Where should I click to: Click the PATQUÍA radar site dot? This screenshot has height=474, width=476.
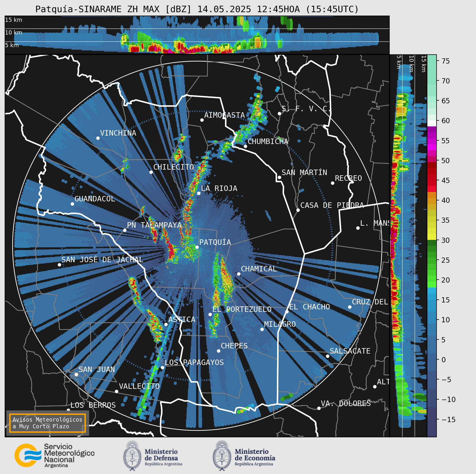coord(197,247)
